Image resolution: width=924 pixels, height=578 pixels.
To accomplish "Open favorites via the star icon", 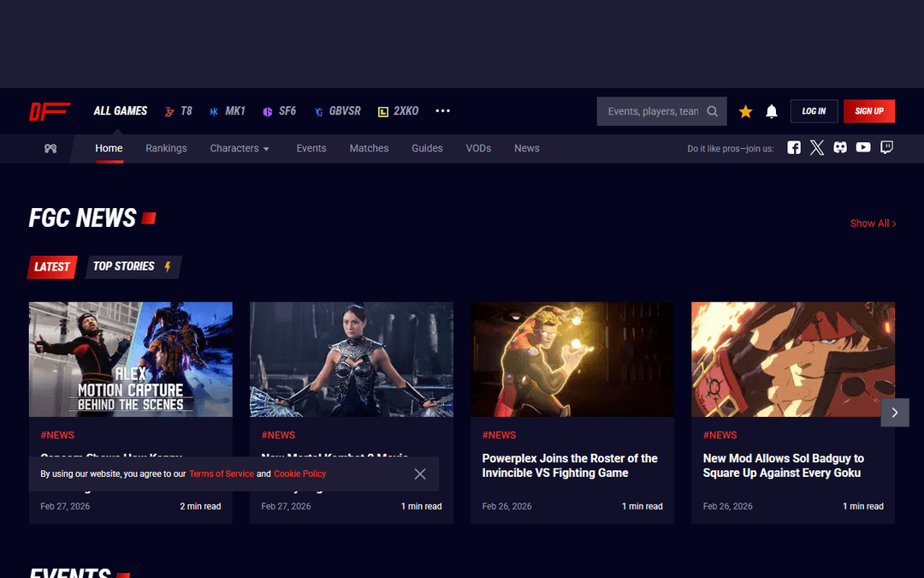I will [x=745, y=111].
